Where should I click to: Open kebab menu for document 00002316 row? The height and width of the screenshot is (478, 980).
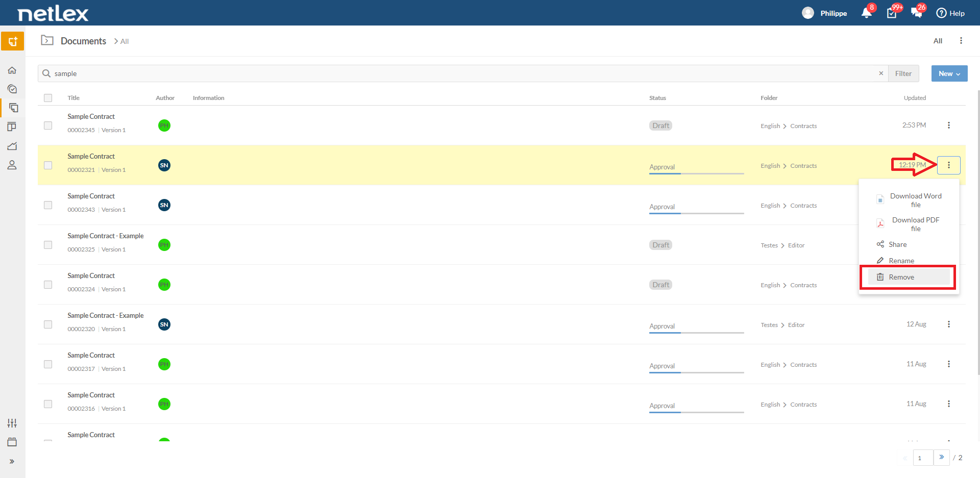(x=949, y=404)
